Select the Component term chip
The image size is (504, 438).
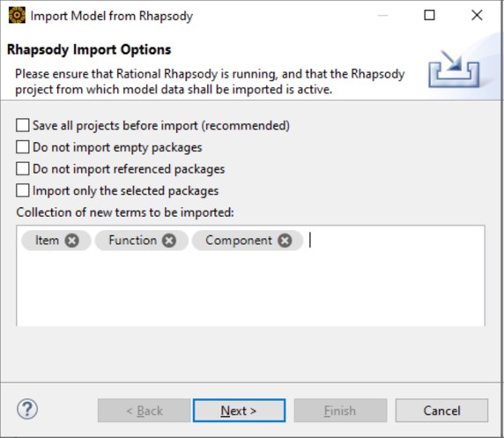[239, 241]
